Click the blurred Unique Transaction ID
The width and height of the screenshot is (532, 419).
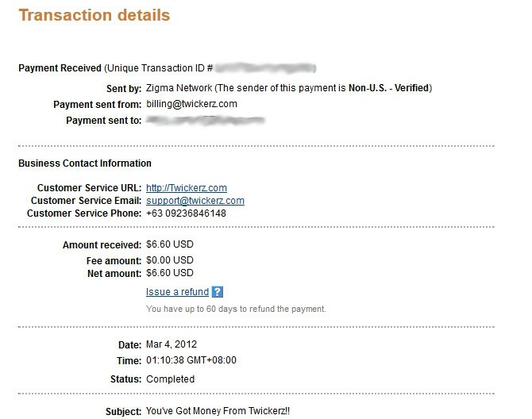click(x=265, y=68)
